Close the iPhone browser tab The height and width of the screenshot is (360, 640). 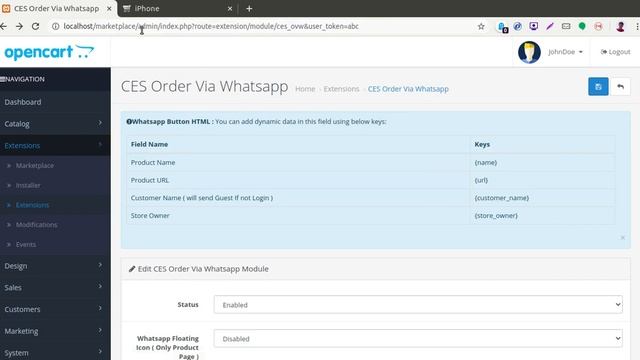230,8
